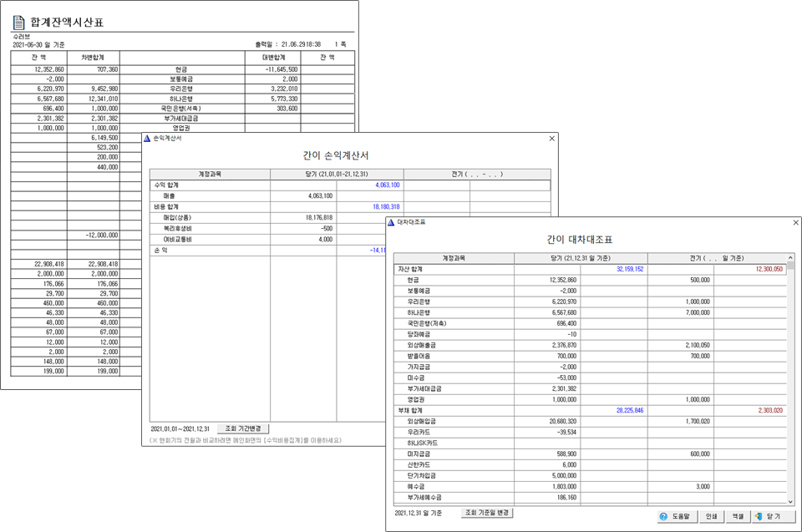Select 현금 row in 대차대조표
This screenshot has height=532, width=802.
click(591, 281)
